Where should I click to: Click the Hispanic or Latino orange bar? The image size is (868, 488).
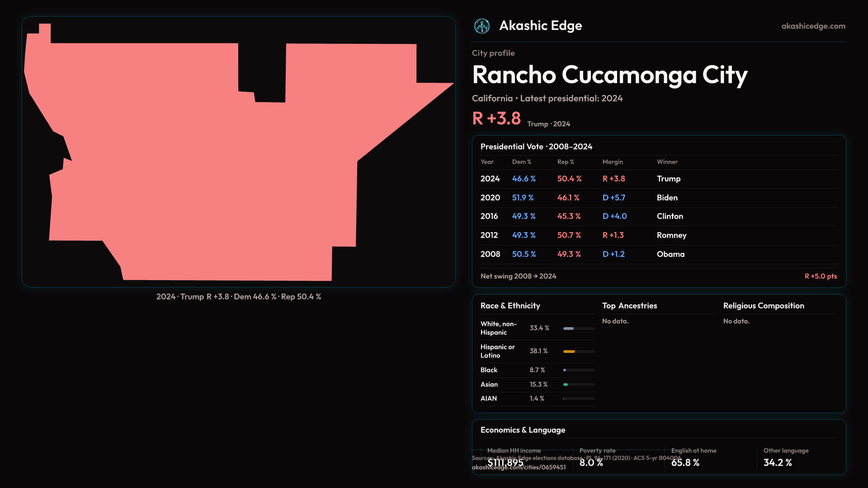pyautogui.click(x=569, y=352)
